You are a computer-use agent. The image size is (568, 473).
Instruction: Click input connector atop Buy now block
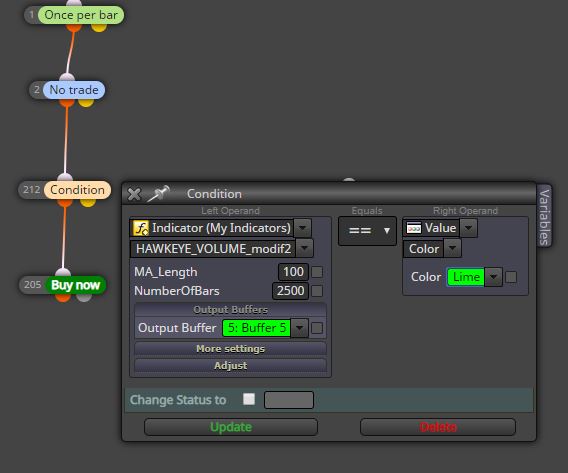[x=63, y=272]
